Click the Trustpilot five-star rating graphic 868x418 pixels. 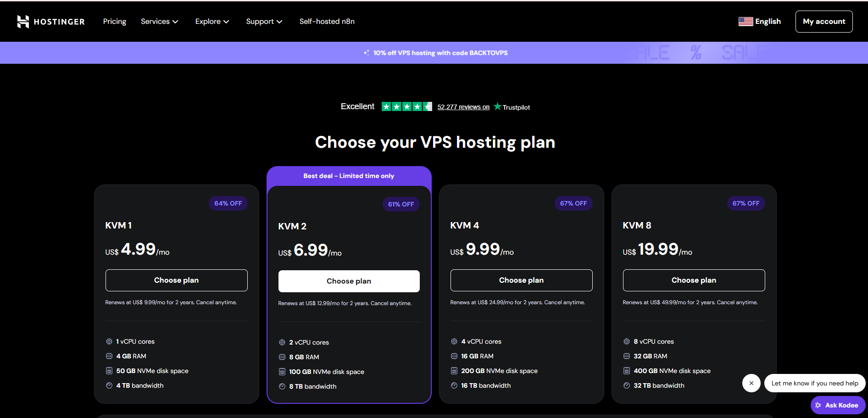click(406, 107)
